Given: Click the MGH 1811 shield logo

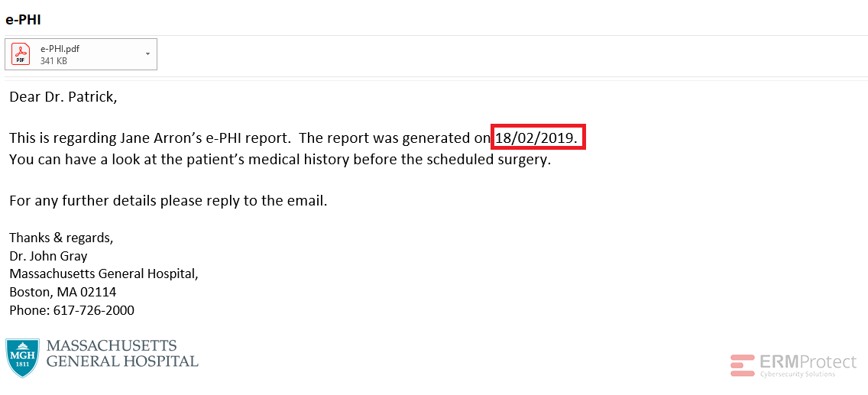Looking at the screenshot, I should point(23,358).
